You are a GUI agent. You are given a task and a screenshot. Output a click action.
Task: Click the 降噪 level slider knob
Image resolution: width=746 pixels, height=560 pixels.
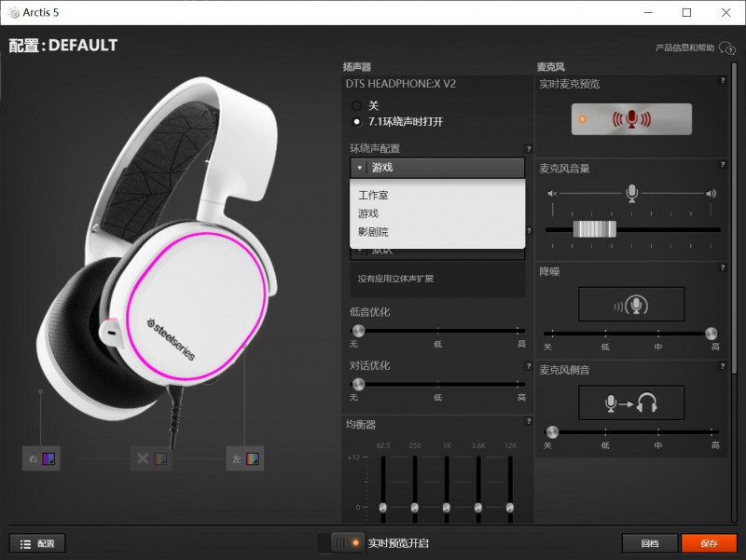[x=711, y=333]
